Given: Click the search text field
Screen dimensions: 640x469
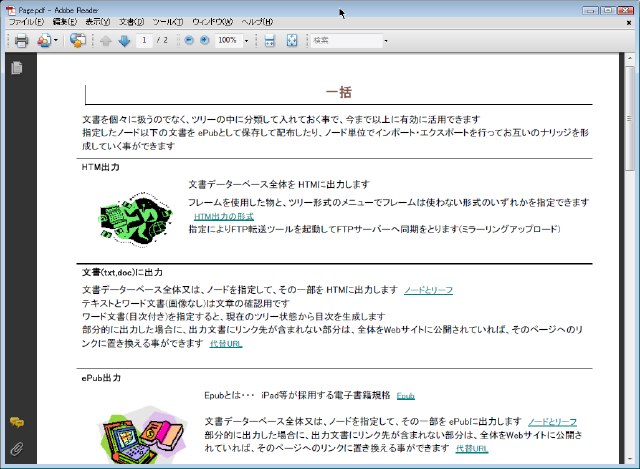Looking at the screenshot, I should pyautogui.click(x=347, y=40).
